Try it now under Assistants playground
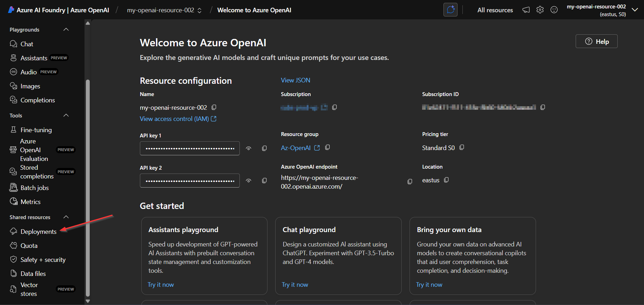The image size is (644, 305). [161, 285]
